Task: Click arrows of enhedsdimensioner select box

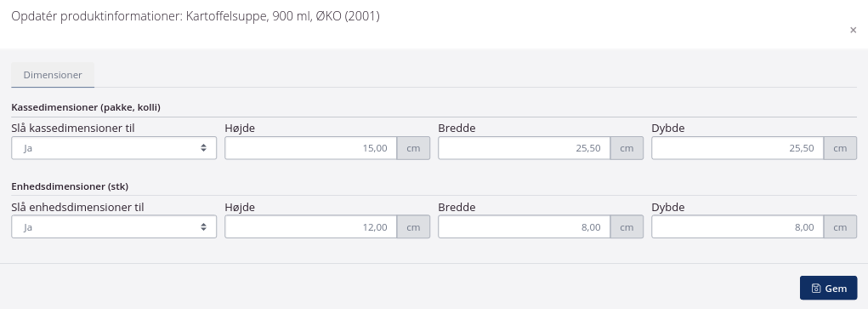Action: (204, 227)
